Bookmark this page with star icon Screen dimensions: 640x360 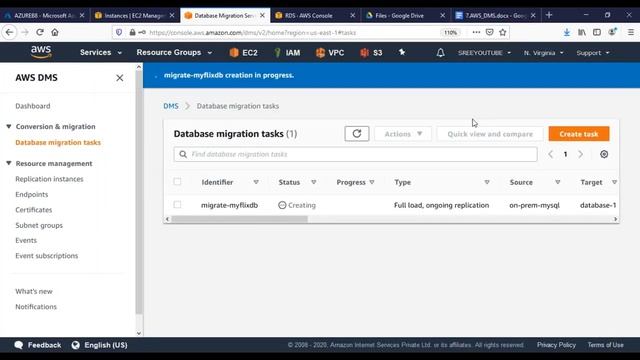tap(502, 32)
